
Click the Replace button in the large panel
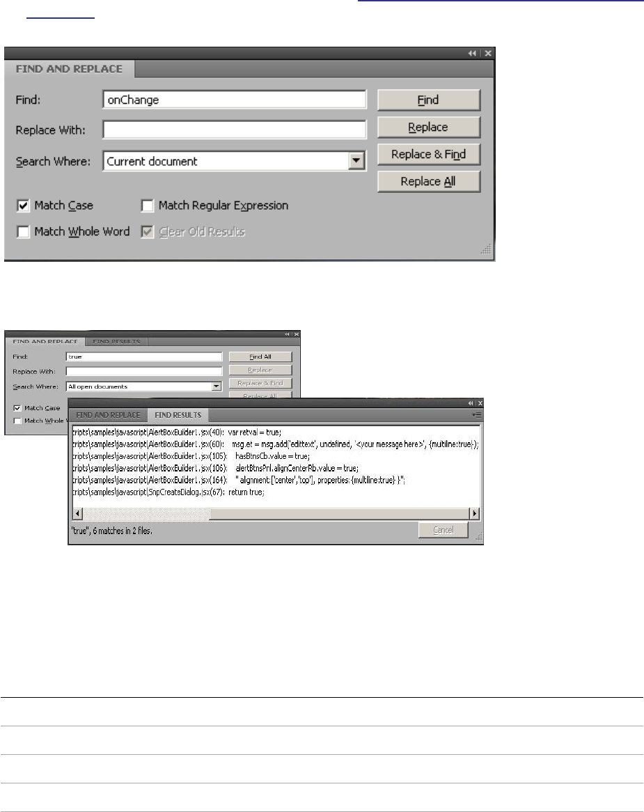(429, 127)
